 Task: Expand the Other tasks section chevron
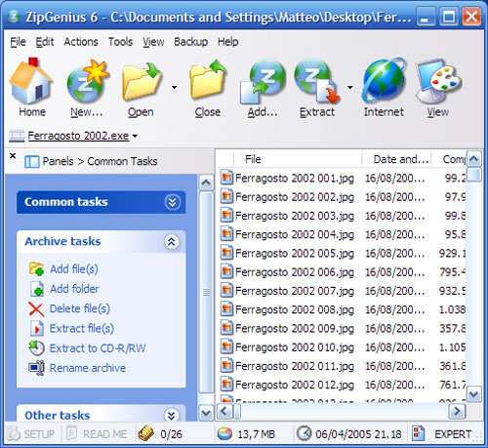172,415
